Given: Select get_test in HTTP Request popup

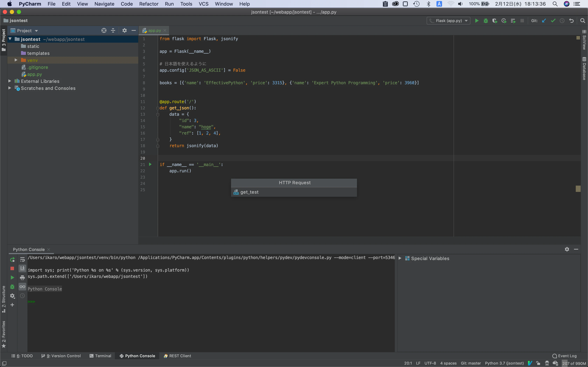Looking at the screenshot, I should click(x=249, y=192).
